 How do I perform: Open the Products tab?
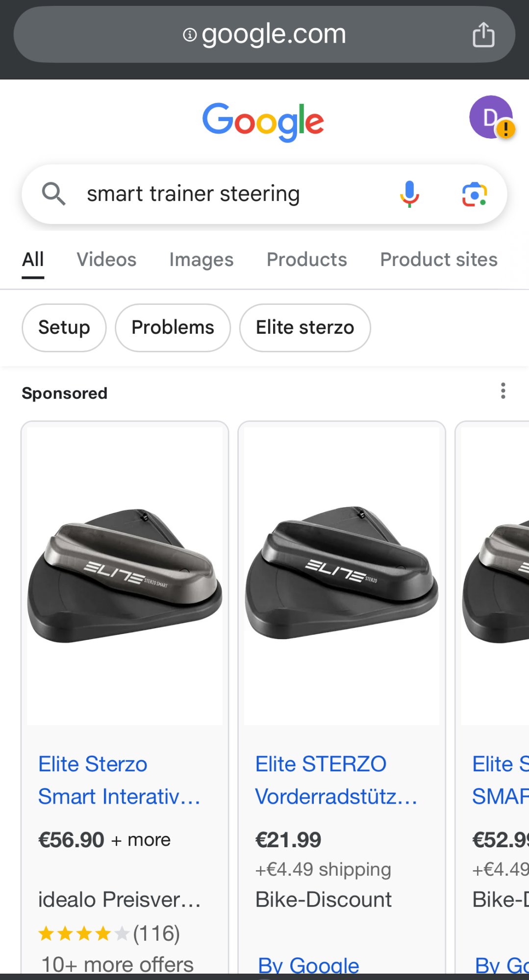(x=306, y=260)
